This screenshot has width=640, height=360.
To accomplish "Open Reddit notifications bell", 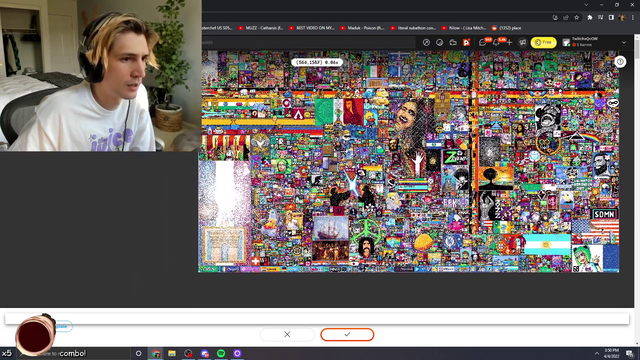I will coord(496,42).
